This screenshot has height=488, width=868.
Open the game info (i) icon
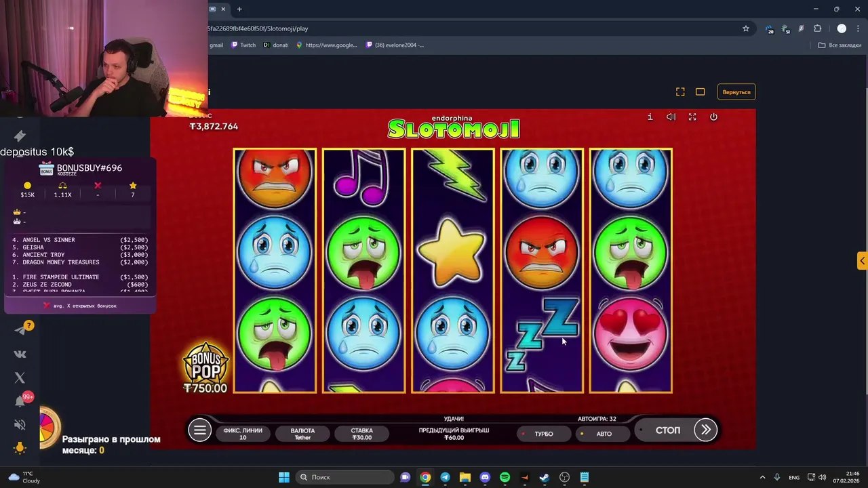point(650,117)
